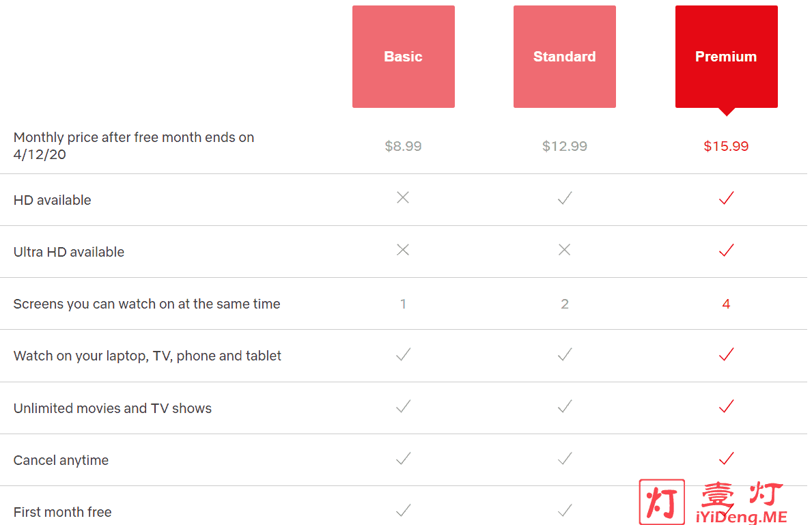This screenshot has height=525, width=812.
Task: Click Standard checkmark in Cancel anytime row
Action: coord(565,458)
